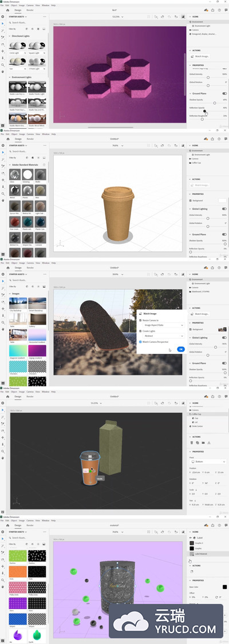This screenshot has width=229, height=644.
Task: Collapse the Images section in skateboard window
Action: click(9, 294)
